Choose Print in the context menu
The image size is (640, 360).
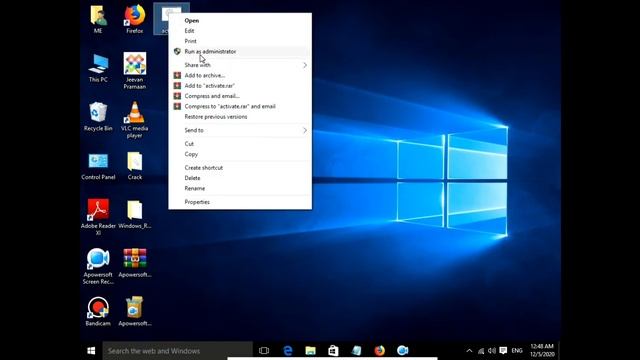click(240, 41)
